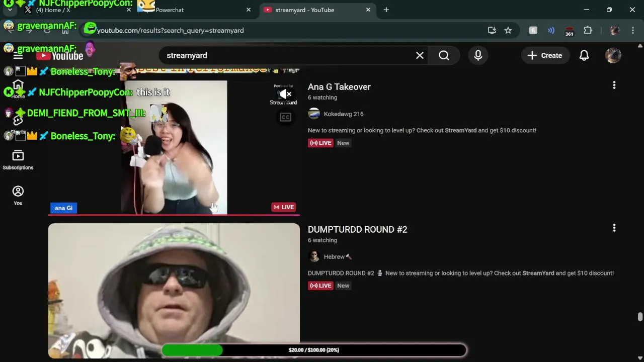Unmute the Ana G Takeover preview
This screenshot has width=644, height=362.
click(285, 94)
